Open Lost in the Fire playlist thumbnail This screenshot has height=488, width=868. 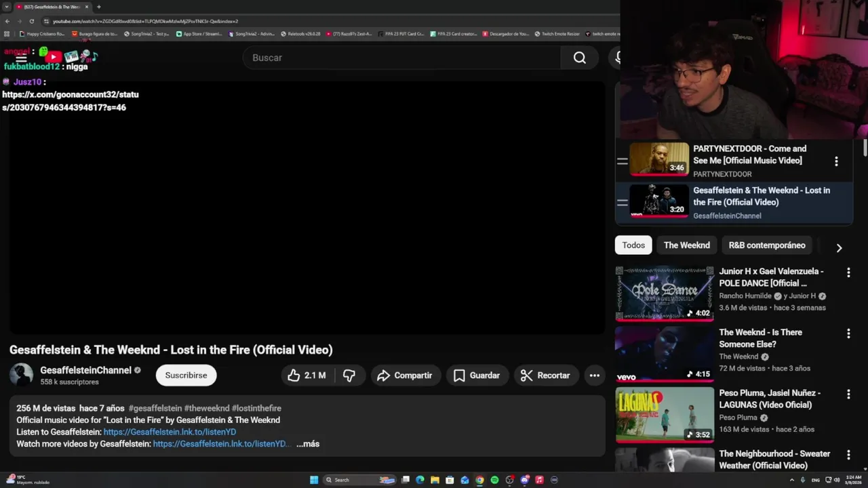click(x=659, y=200)
